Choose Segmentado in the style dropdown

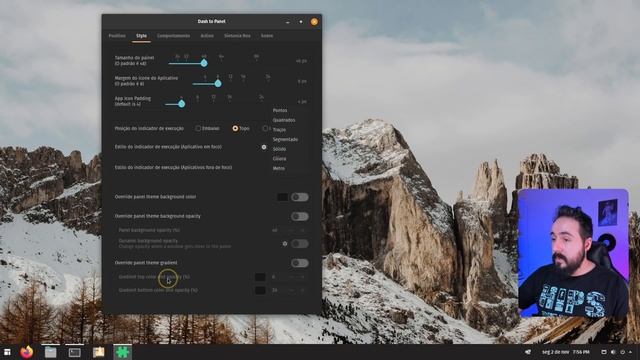(x=285, y=140)
